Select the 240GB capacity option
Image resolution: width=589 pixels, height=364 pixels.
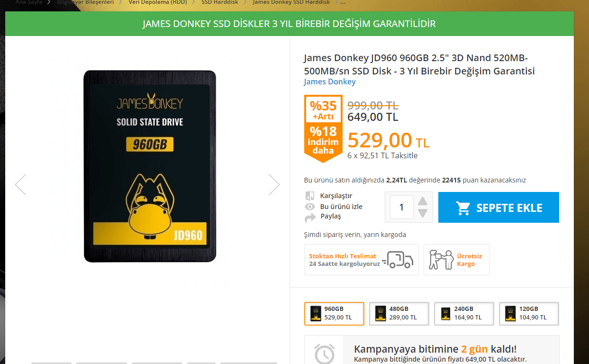[x=464, y=314]
